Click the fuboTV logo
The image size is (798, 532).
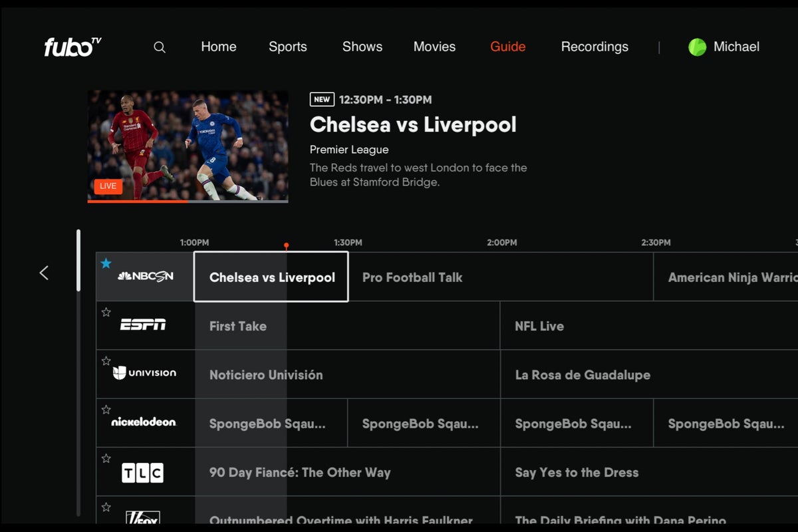pyautogui.click(x=72, y=47)
